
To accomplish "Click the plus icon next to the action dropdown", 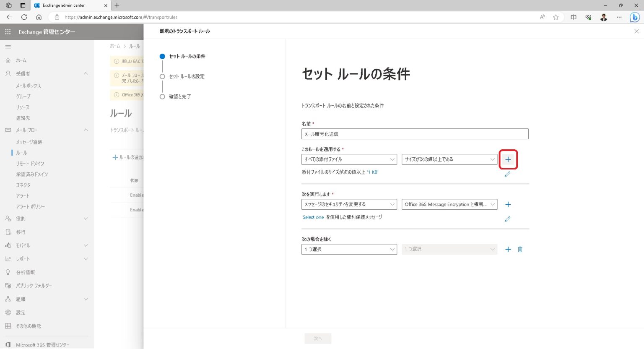I will 508,204.
